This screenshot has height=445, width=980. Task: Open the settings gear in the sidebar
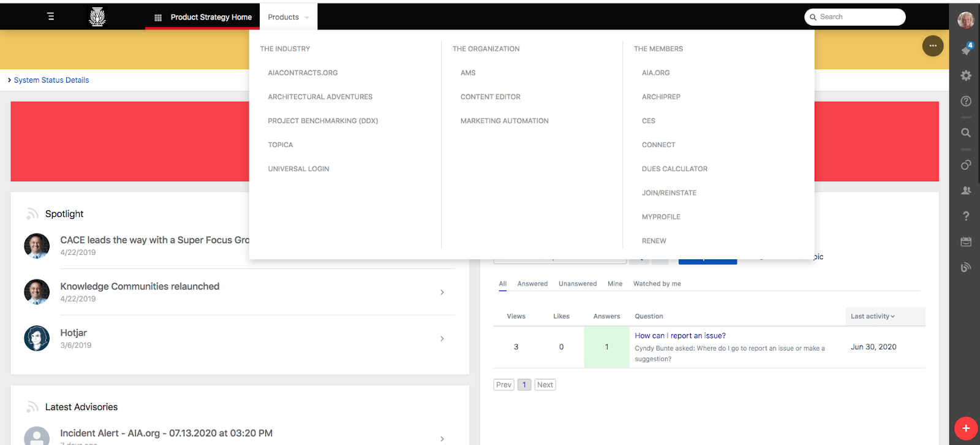[x=966, y=75]
